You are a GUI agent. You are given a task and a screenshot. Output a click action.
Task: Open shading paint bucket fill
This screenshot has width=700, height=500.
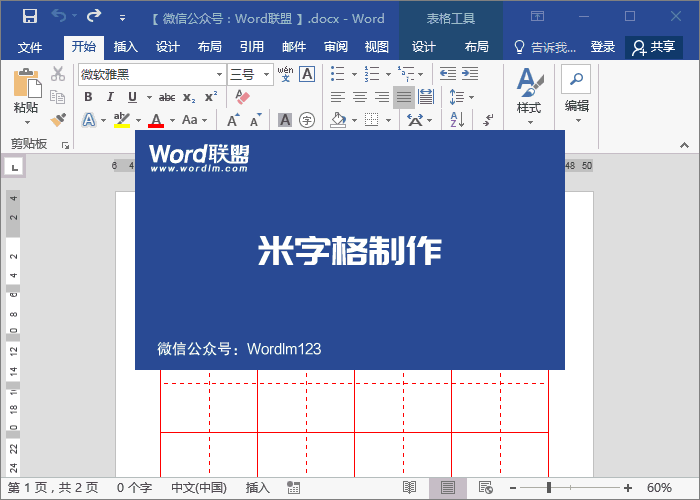(338, 120)
